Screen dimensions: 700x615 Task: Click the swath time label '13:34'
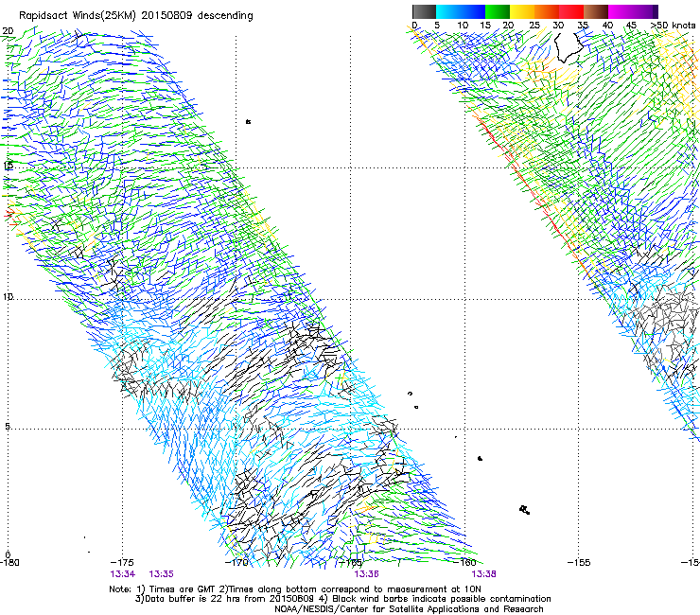[123, 574]
